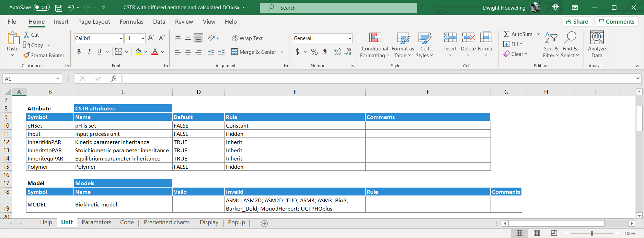Screen dimensions: 644x238
Task: Open the Formulas ribbon tab
Action: click(x=131, y=22)
